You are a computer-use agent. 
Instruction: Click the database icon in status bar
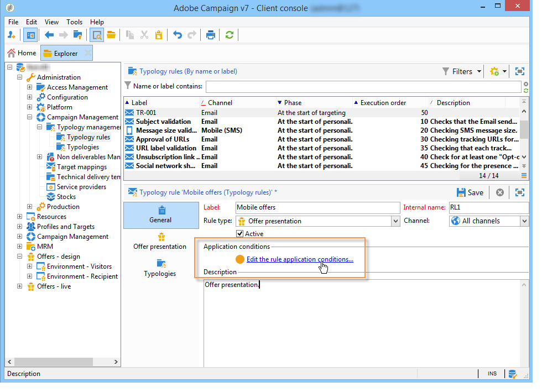513,374
